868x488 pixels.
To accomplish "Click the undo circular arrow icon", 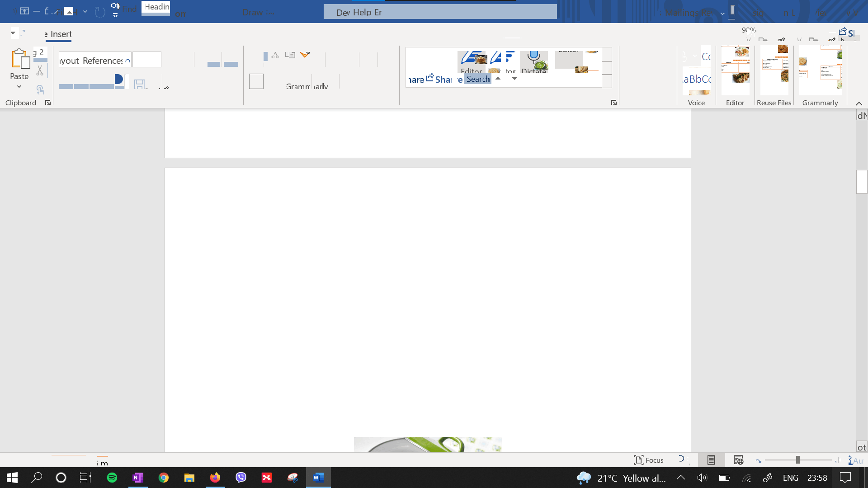I will 100,12.
